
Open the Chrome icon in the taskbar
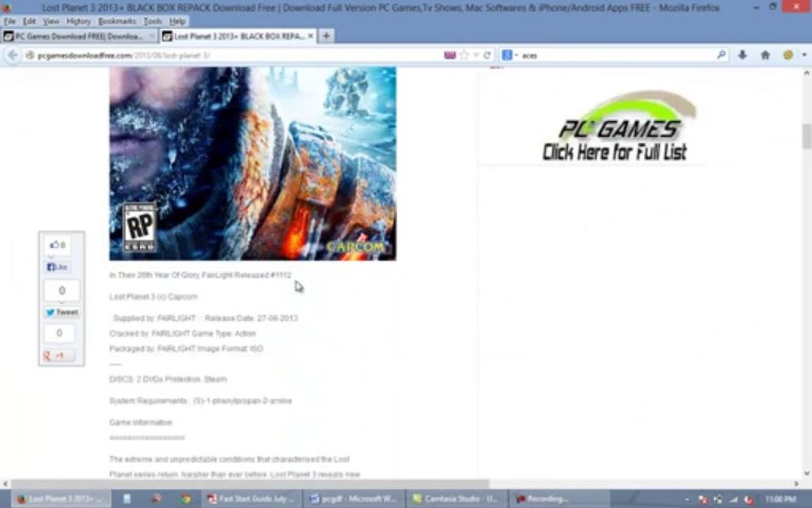(x=185, y=499)
